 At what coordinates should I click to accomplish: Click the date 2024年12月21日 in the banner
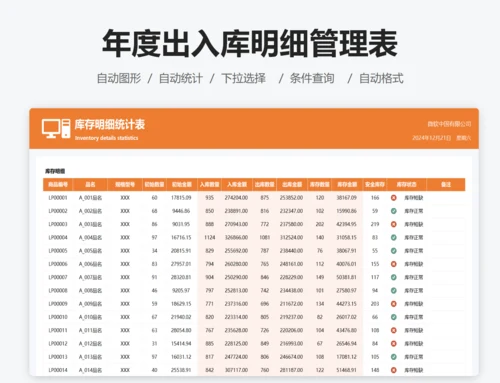pos(431,138)
